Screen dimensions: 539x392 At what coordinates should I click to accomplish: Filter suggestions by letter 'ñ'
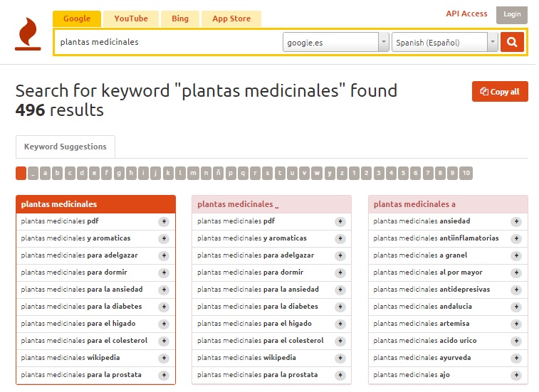[219, 174]
